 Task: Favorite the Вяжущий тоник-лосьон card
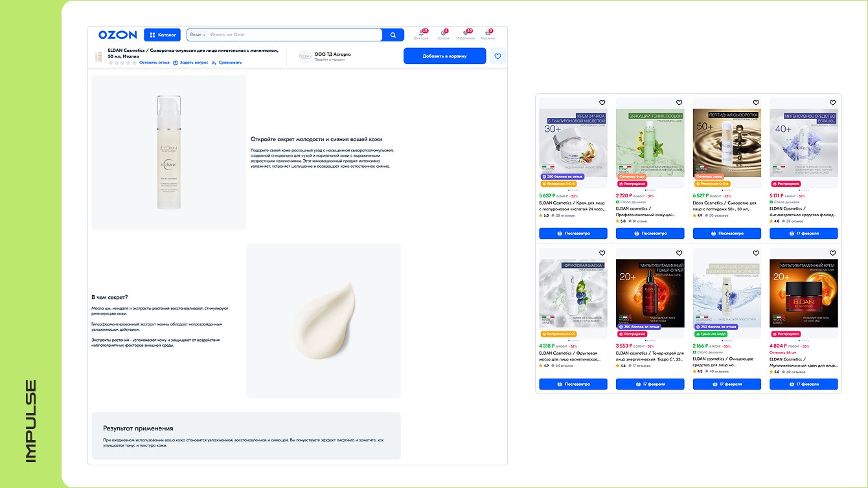(679, 103)
